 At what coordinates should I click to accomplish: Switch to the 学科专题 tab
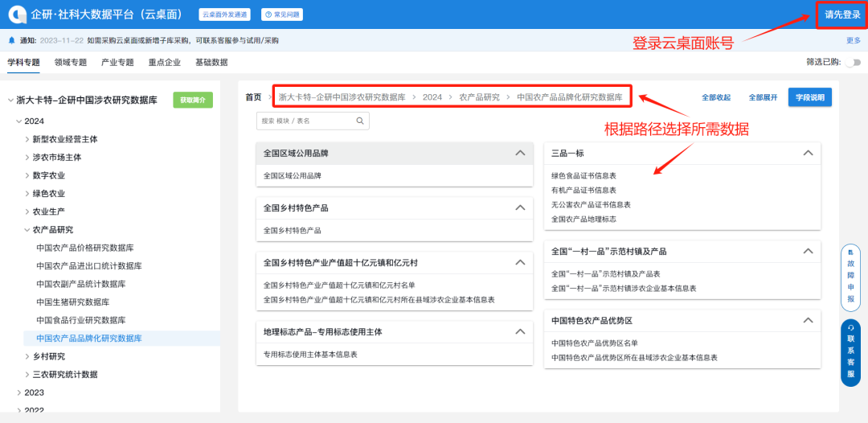(x=24, y=63)
